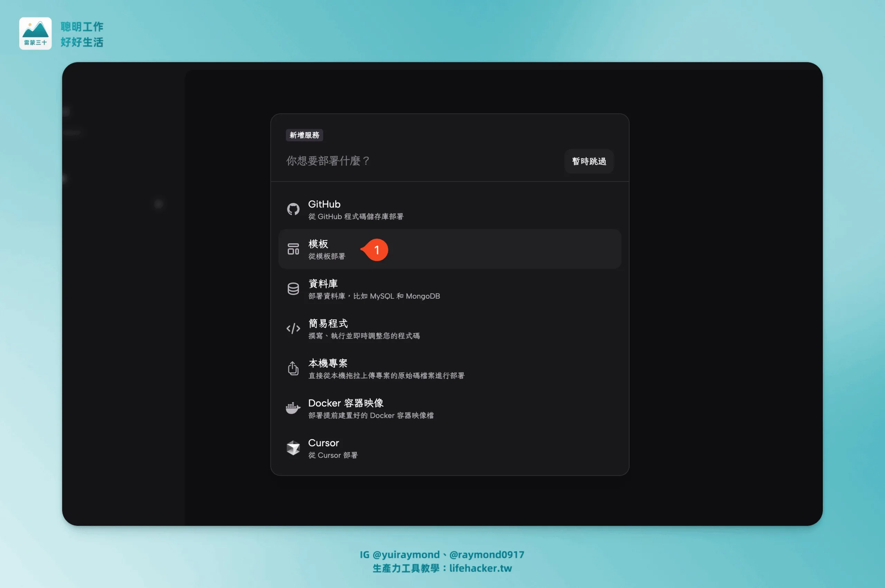Click the code brackets icon
Image resolution: width=885 pixels, height=588 pixels.
[293, 328]
